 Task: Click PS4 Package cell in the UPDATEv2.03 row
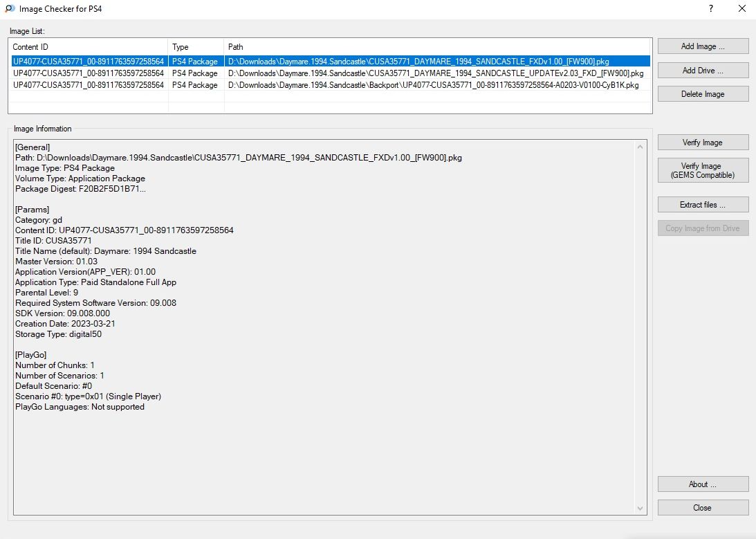point(195,73)
